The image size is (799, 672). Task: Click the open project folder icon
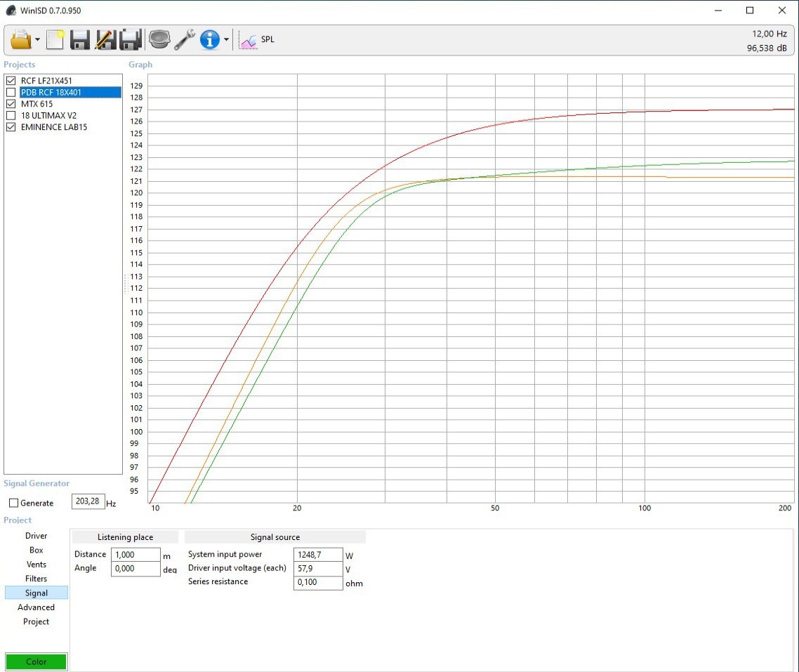[x=21, y=39]
